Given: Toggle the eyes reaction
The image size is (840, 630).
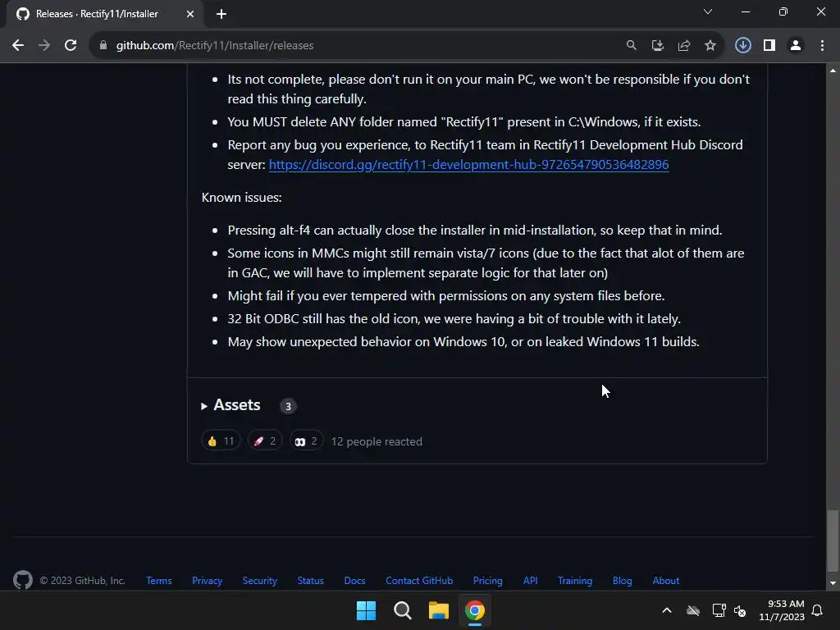Looking at the screenshot, I should tap(307, 441).
